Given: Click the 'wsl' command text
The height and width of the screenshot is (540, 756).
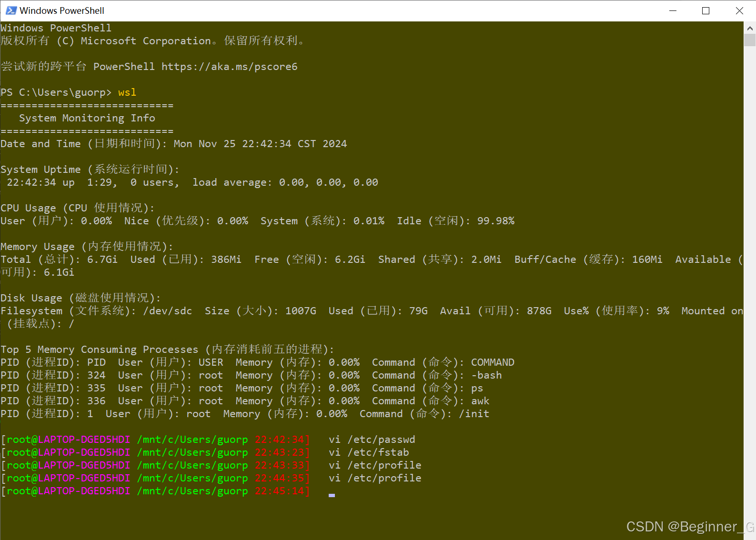Looking at the screenshot, I should pos(127,92).
